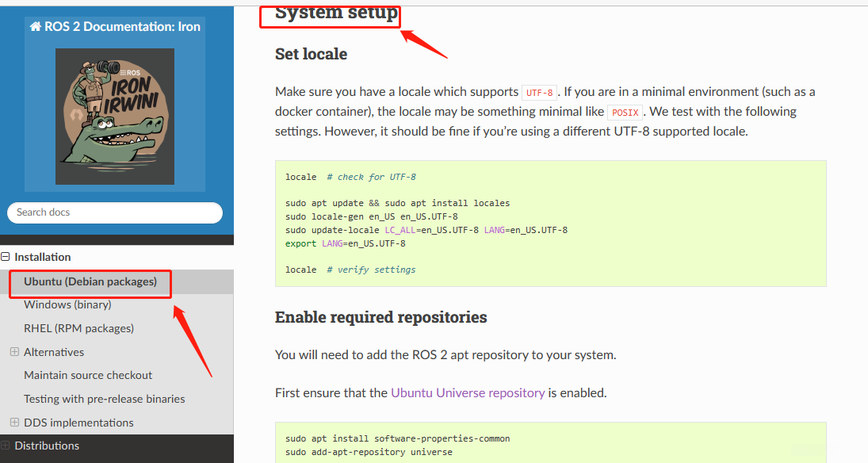Click the Enable required repositories heading
The height and width of the screenshot is (463, 868).
click(380, 317)
